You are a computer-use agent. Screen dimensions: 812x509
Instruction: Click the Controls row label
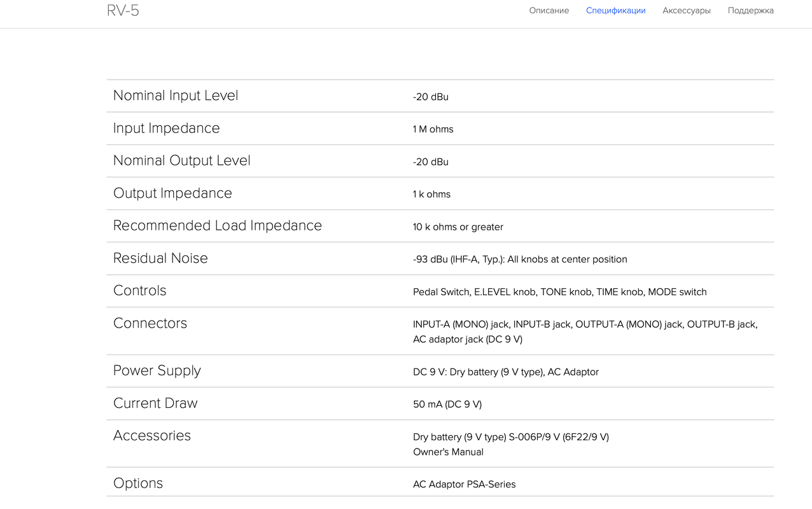(x=139, y=290)
